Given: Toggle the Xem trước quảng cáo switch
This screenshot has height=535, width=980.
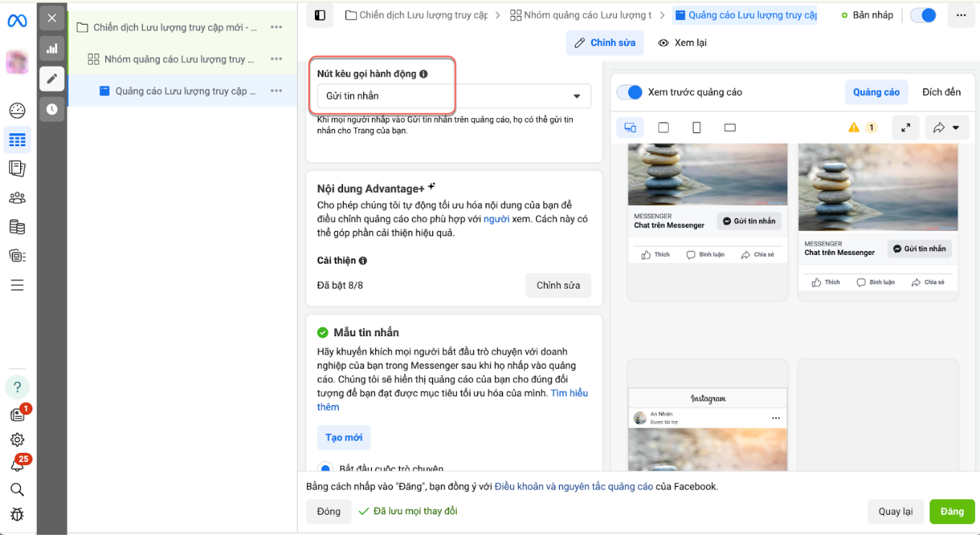Looking at the screenshot, I should 630,92.
